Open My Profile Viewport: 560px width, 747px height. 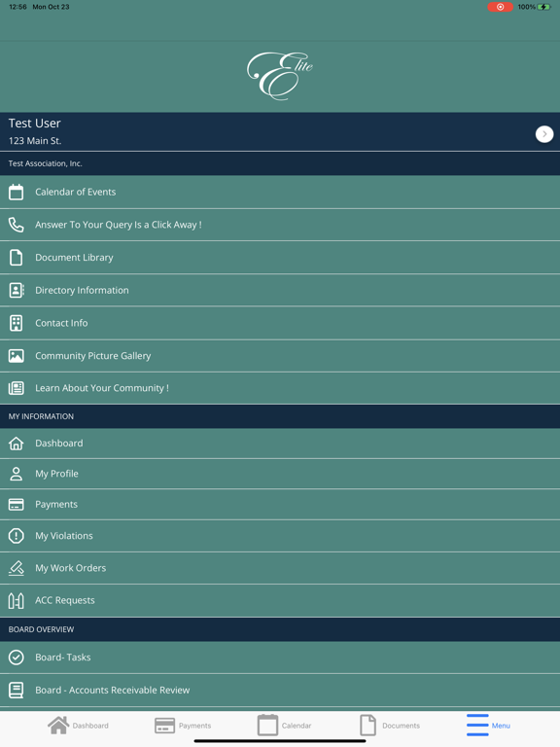[280, 474]
